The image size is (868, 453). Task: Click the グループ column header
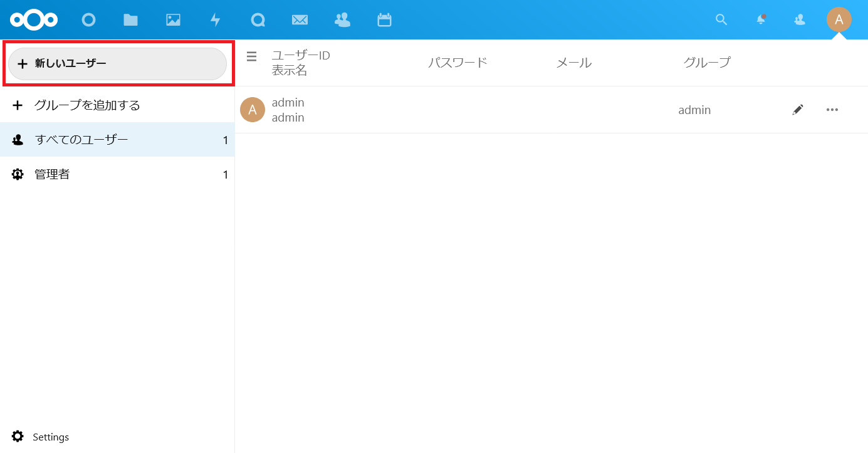707,63
